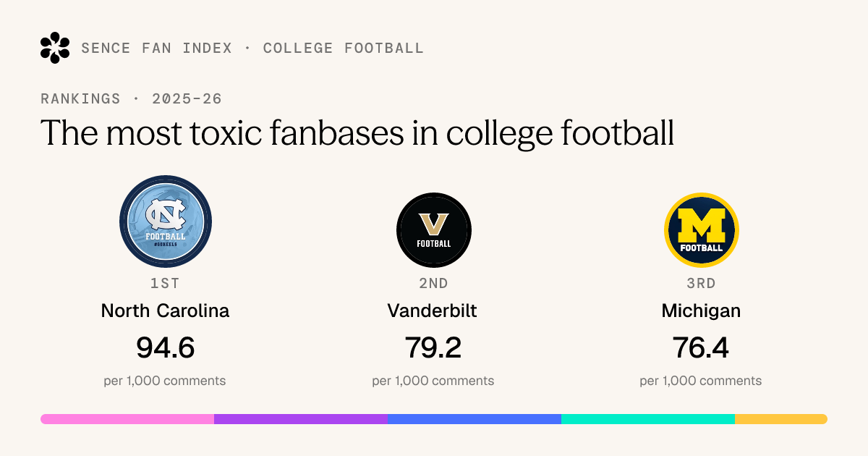This screenshot has height=456, width=868.
Task: Select the Vanderbilt team name
Action: (433, 311)
